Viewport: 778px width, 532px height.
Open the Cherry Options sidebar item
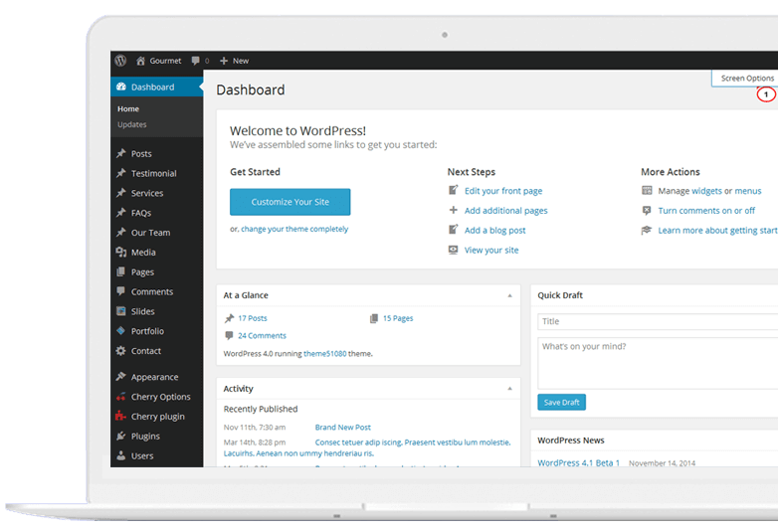[x=160, y=397]
